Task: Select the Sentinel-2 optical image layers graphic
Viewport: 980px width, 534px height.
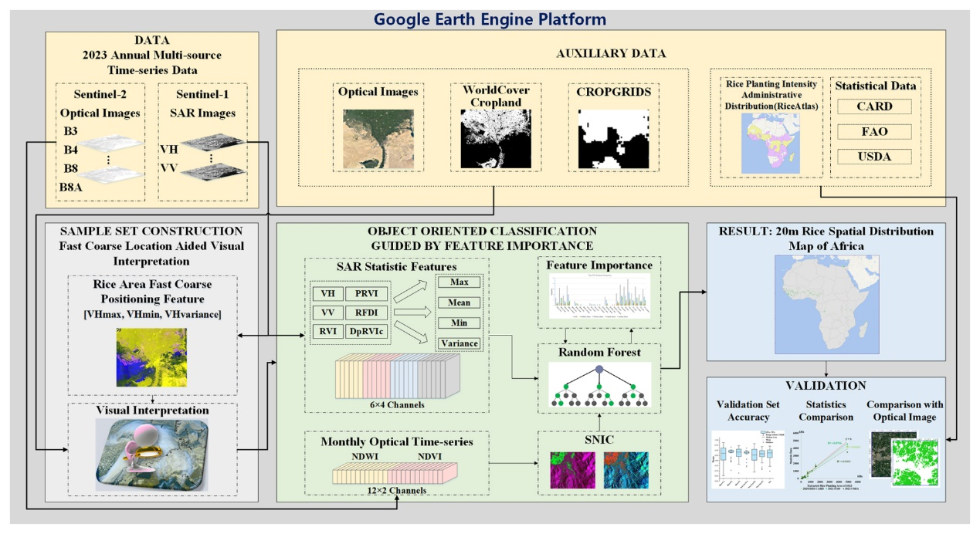Action: click(113, 158)
